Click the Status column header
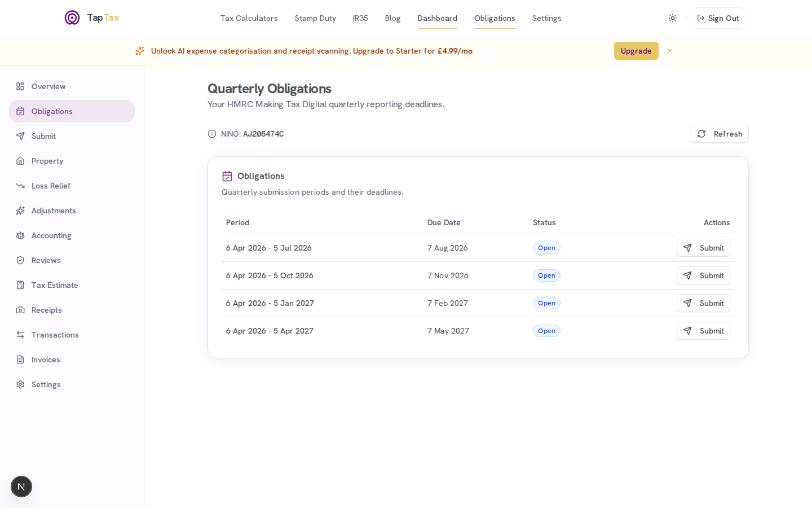This screenshot has height=508, width=812. 544,222
